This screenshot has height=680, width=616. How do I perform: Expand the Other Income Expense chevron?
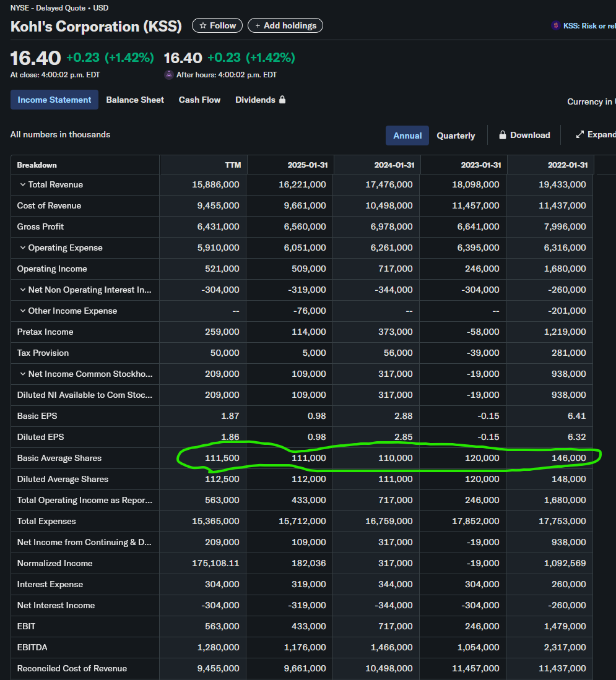pos(22,311)
